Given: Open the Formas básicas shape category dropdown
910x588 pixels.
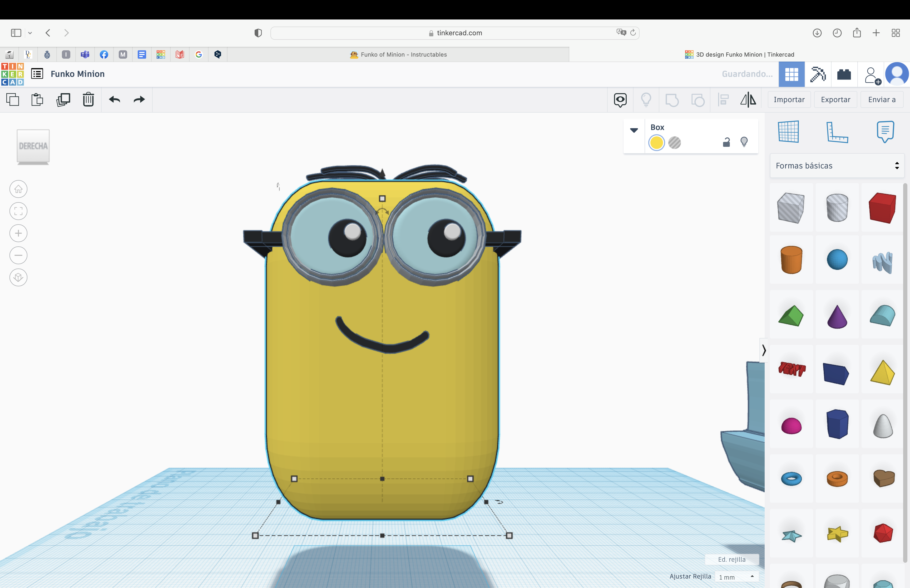Looking at the screenshot, I should click(837, 166).
